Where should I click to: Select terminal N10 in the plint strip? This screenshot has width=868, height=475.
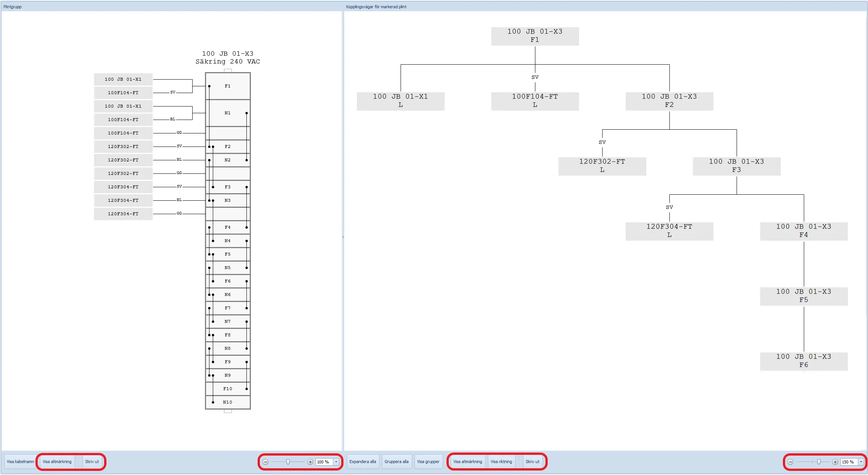coord(228,402)
